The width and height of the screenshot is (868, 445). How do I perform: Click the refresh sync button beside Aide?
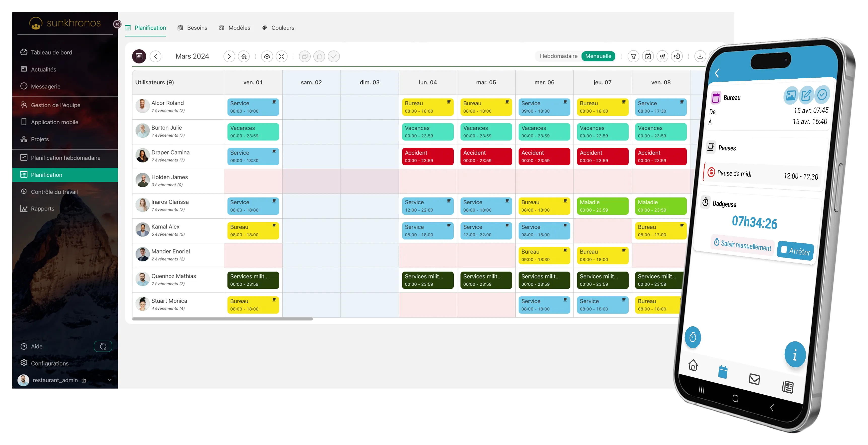103,346
